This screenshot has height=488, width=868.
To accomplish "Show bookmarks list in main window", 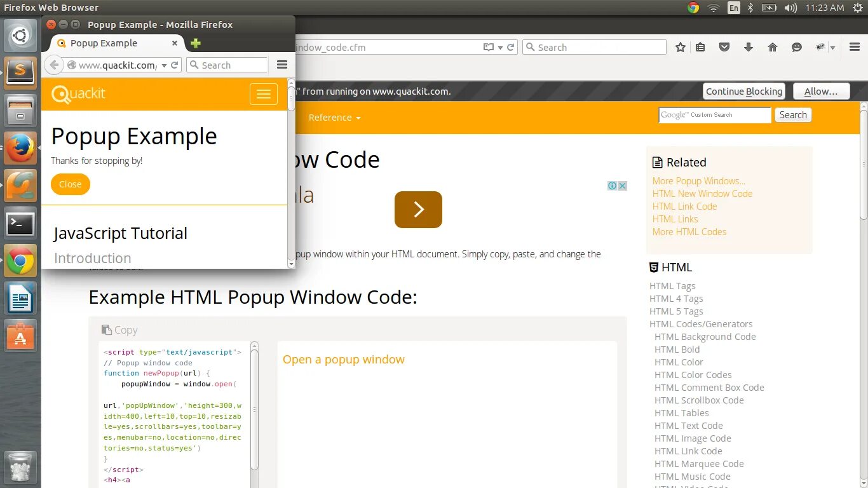I will pos(700,47).
